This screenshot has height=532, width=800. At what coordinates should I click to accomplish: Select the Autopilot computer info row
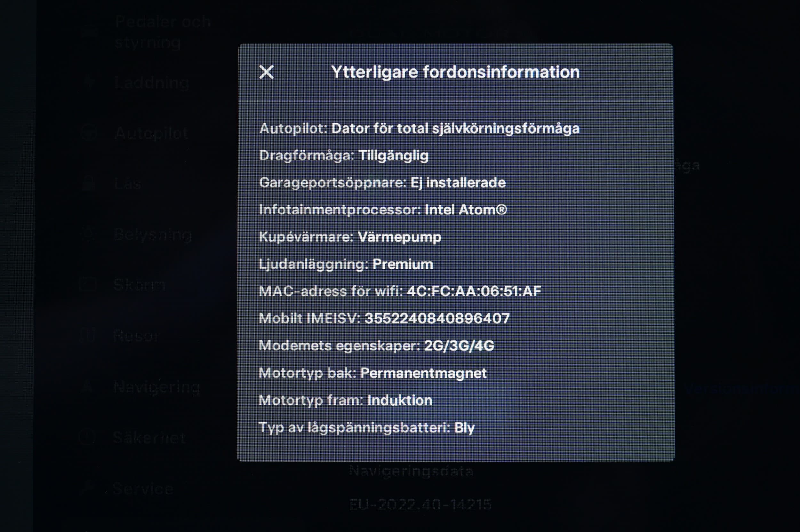[x=419, y=129]
